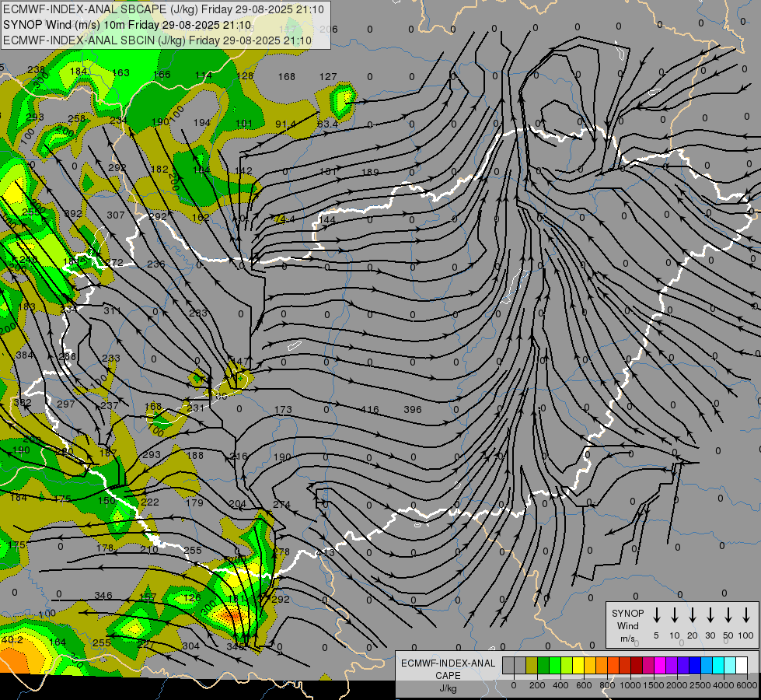761x700 pixels.
Task: Pick the lime yellow-green CAPE legend swatch
Action: [567, 665]
